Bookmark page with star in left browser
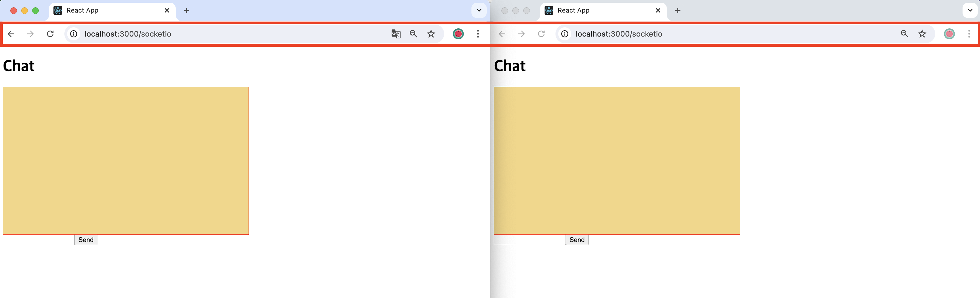This screenshot has width=980, height=298. tap(431, 34)
